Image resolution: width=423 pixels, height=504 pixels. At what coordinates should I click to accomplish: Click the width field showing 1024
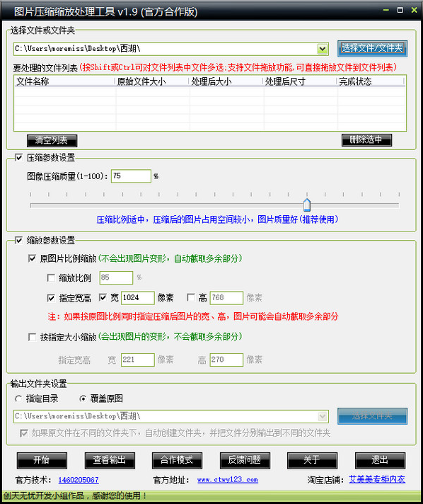coord(137,298)
